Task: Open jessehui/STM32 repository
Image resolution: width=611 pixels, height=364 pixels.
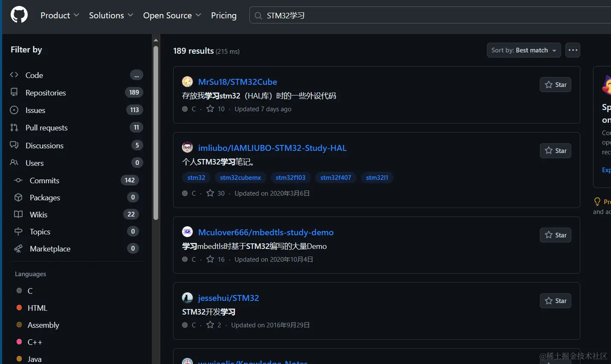Action: [229, 298]
